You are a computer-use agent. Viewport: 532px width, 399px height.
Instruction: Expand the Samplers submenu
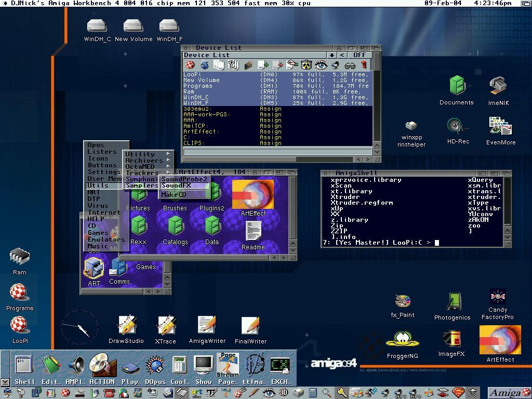coord(141,185)
